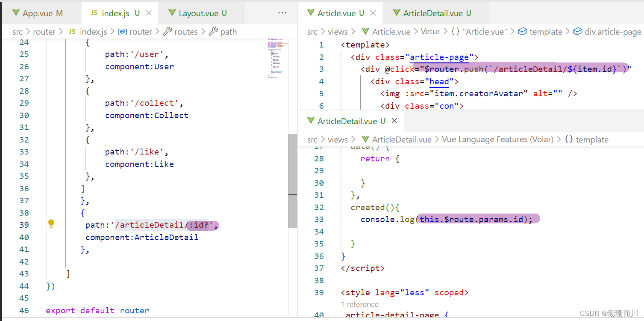Click class="article-page" on line 2
The width and height of the screenshot is (644, 321).
[424, 57]
